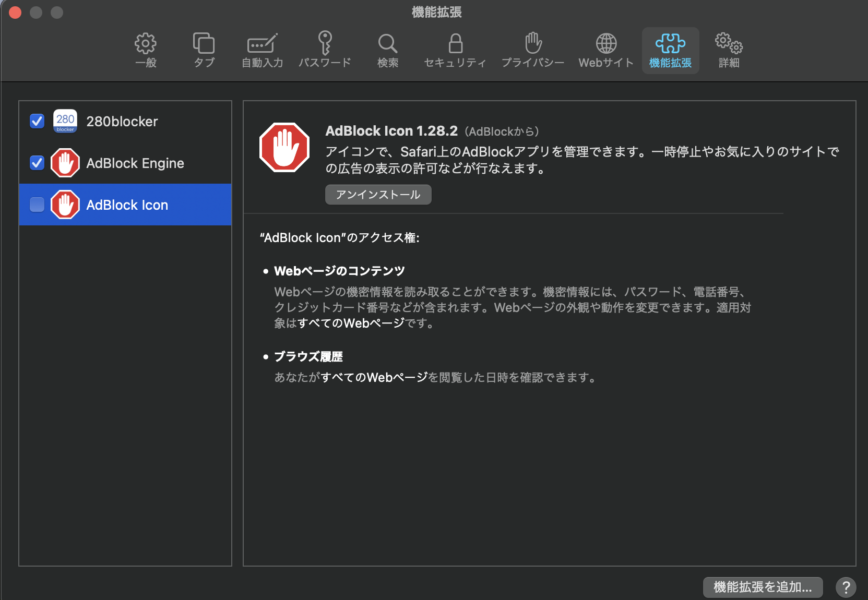The height and width of the screenshot is (600, 868).
Task: Open the 詳細 (Advanced) gears icon
Action: (x=729, y=43)
